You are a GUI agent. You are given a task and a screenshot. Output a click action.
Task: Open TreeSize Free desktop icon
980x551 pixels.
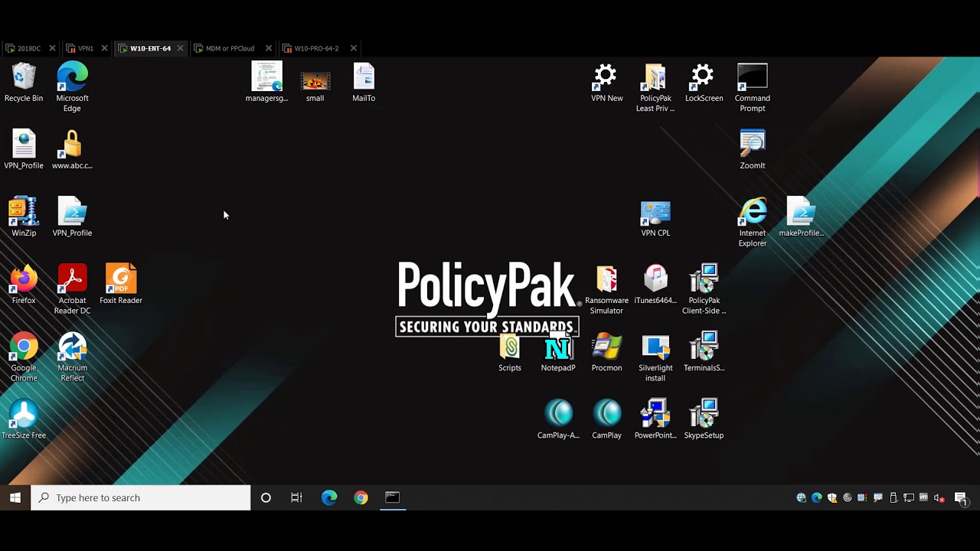click(x=24, y=419)
